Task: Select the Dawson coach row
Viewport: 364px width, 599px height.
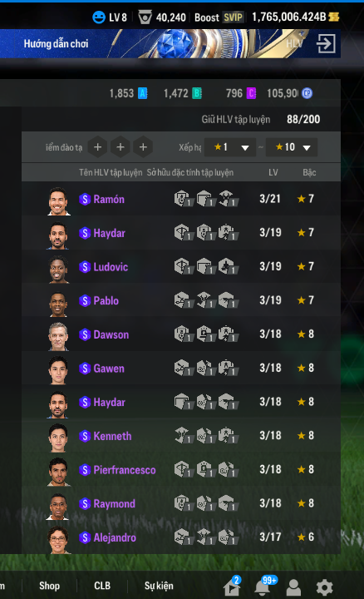Action: tap(181, 334)
